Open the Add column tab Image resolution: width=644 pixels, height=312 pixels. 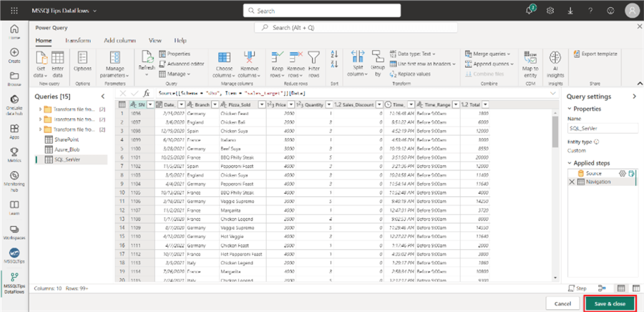coord(119,41)
